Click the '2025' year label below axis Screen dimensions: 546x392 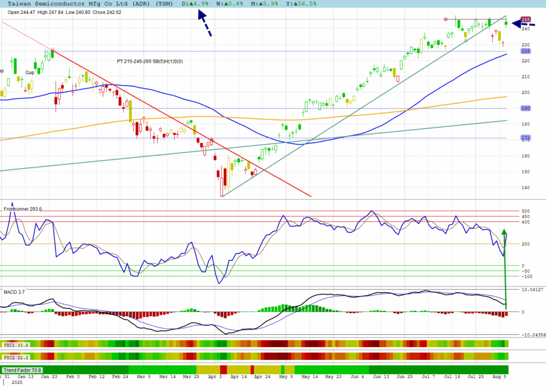pyautogui.click(x=17, y=382)
